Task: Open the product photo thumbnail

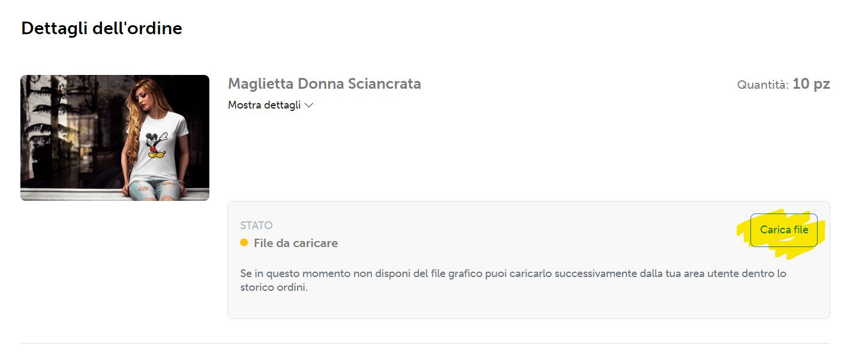Action: pyautogui.click(x=115, y=138)
